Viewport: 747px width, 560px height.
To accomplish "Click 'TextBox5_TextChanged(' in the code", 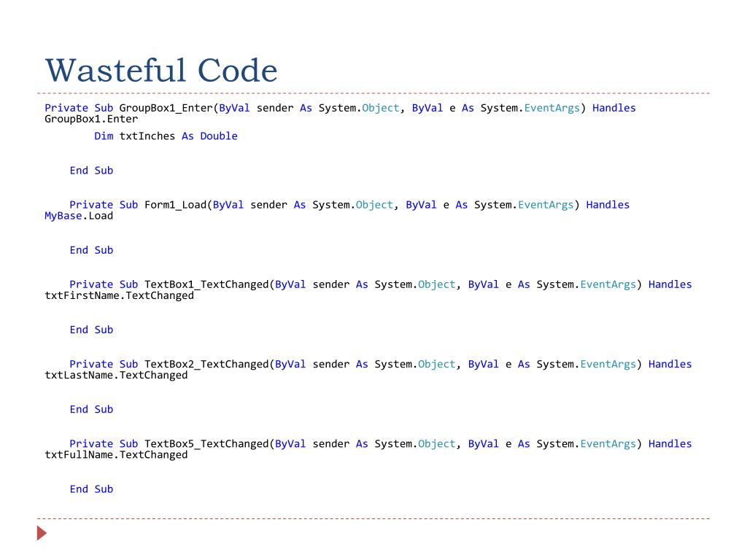I will click(209, 444).
